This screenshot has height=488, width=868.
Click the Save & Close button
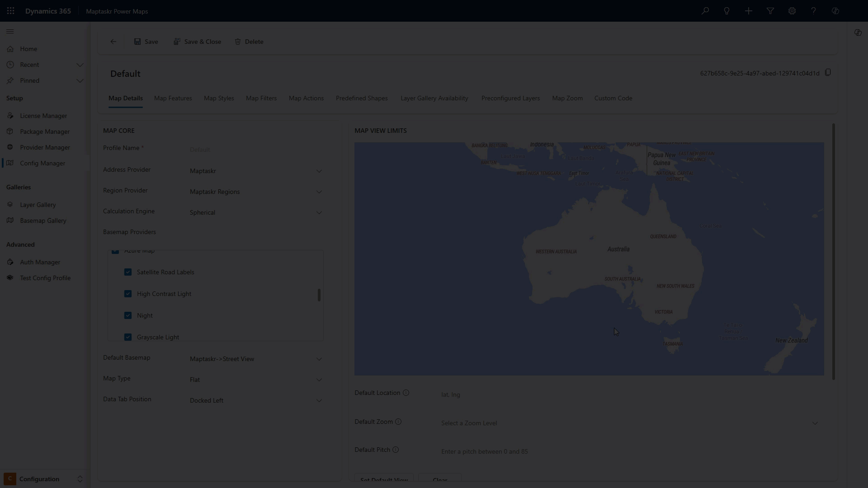click(198, 41)
